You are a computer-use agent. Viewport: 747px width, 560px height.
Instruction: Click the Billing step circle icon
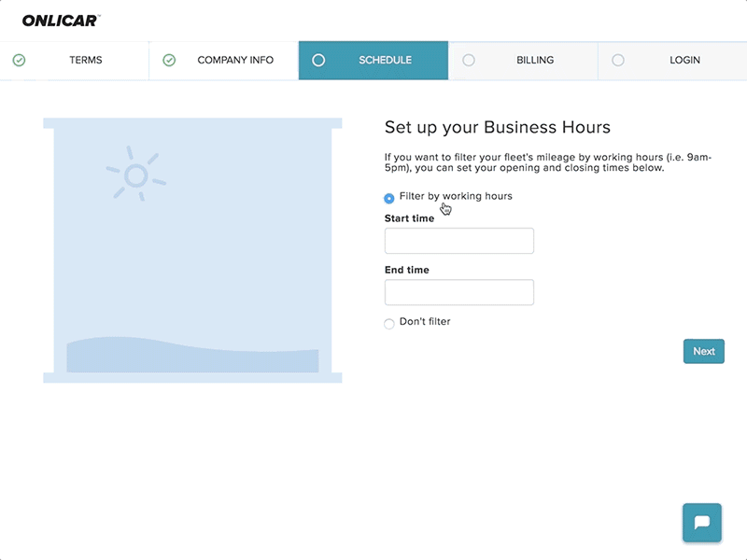coord(469,60)
